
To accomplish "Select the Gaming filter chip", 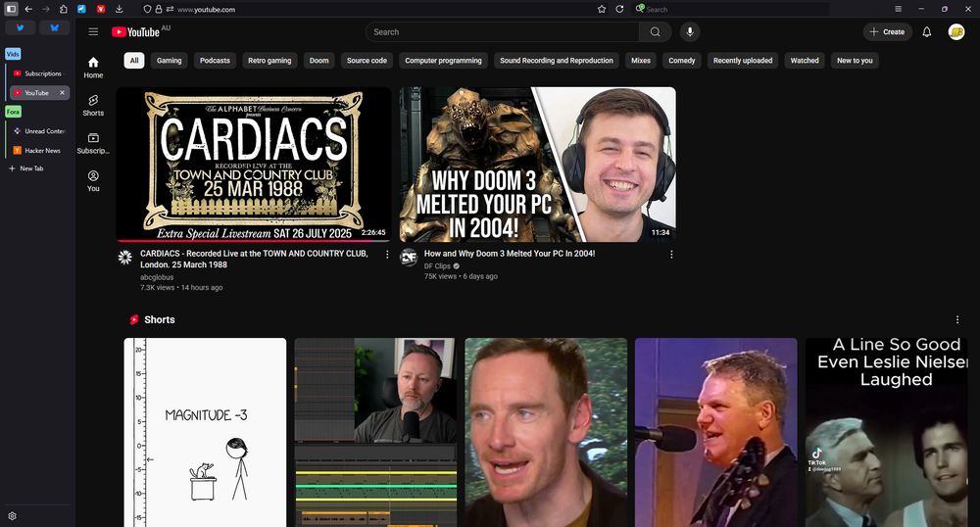I will (x=169, y=61).
